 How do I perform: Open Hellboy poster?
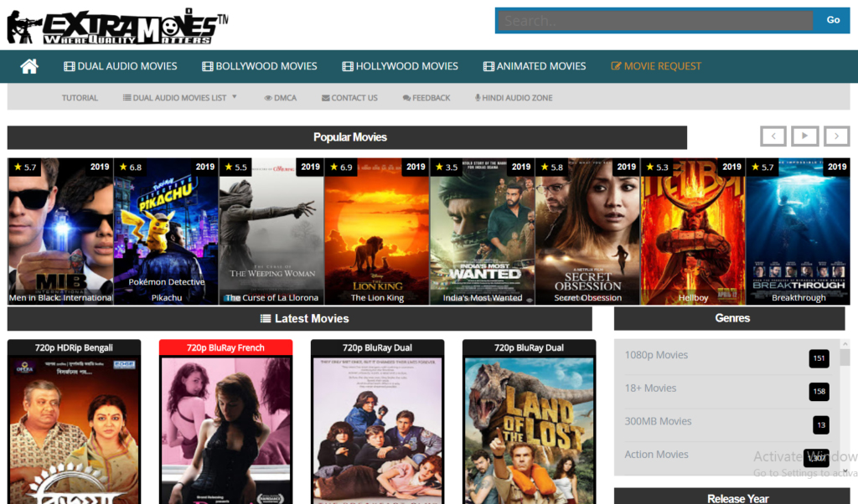(693, 231)
